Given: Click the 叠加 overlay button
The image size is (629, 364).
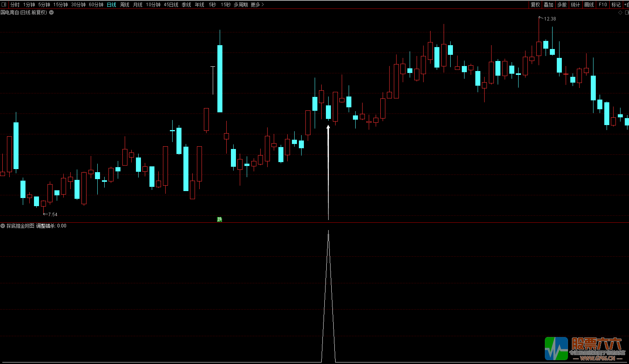Looking at the screenshot, I should tap(548, 5).
